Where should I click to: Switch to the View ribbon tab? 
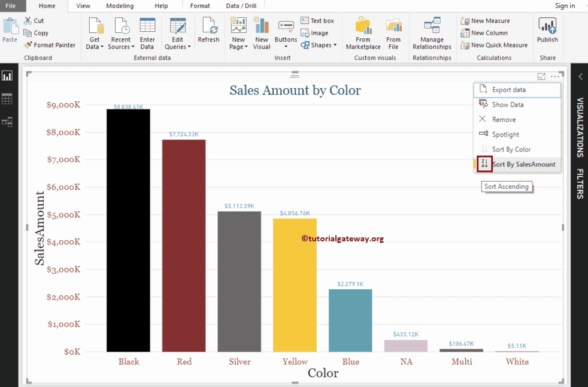point(83,5)
